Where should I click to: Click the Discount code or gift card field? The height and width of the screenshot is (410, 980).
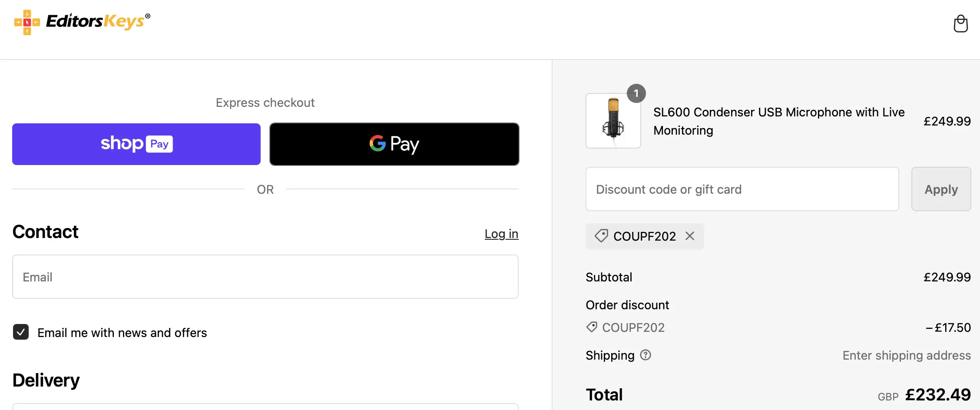click(x=742, y=189)
